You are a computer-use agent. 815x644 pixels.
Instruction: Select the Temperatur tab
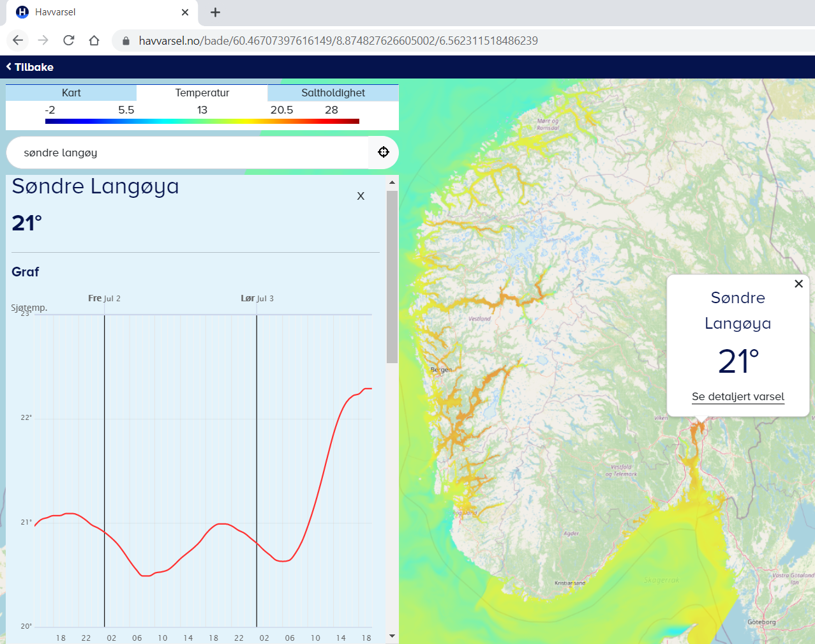click(x=202, y=93)
